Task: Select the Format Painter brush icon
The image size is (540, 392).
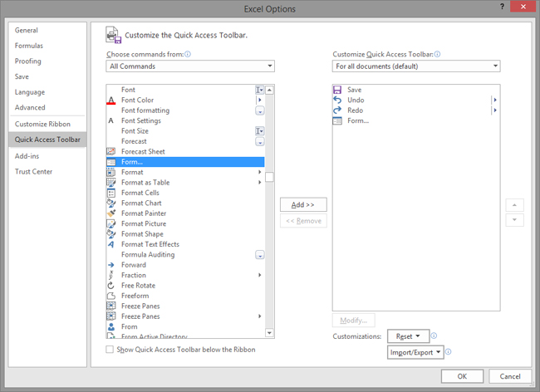Action: pyautogui.click(x=111, y=213)
